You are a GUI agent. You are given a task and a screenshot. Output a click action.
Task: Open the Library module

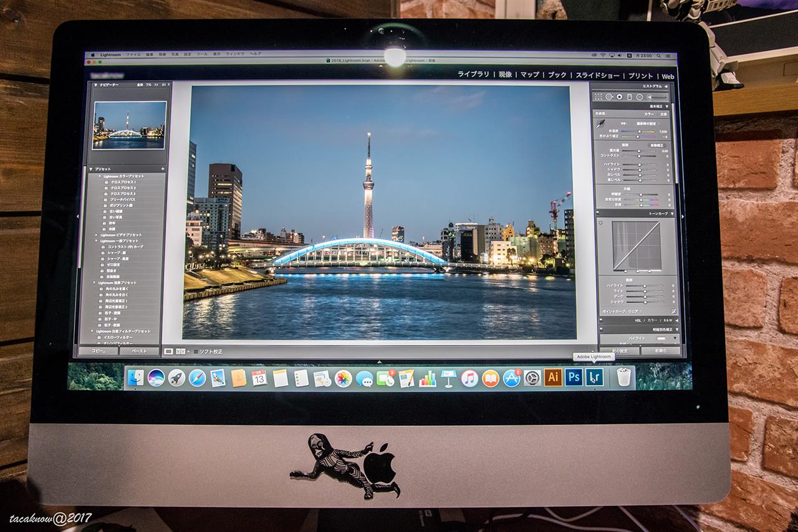click(474, 75)
